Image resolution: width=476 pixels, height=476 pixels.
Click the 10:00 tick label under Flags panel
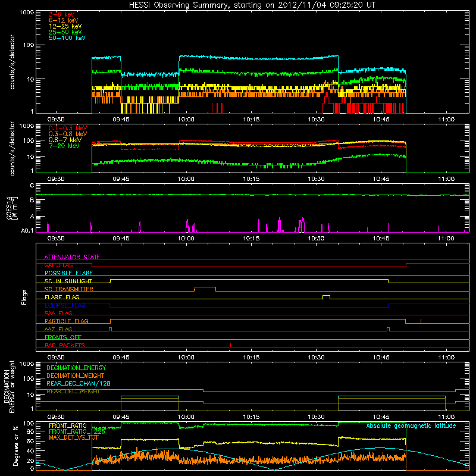tap(186, 358)
